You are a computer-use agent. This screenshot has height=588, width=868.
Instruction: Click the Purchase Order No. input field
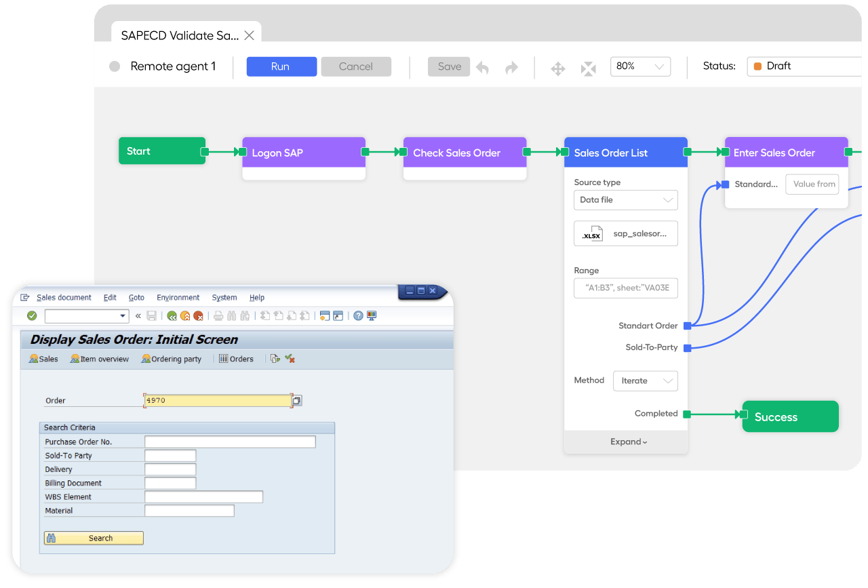pos(230,442)
